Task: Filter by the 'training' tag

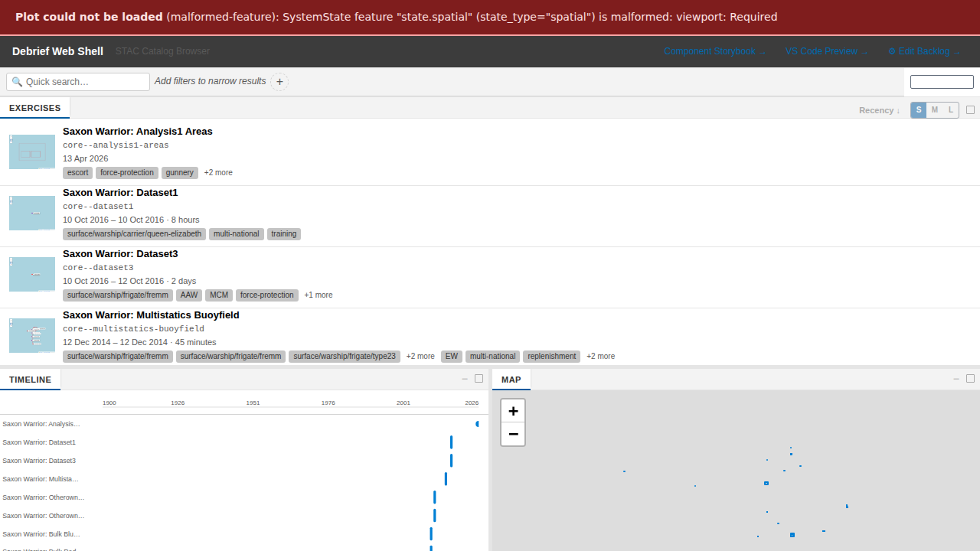Action: point(284,234)
